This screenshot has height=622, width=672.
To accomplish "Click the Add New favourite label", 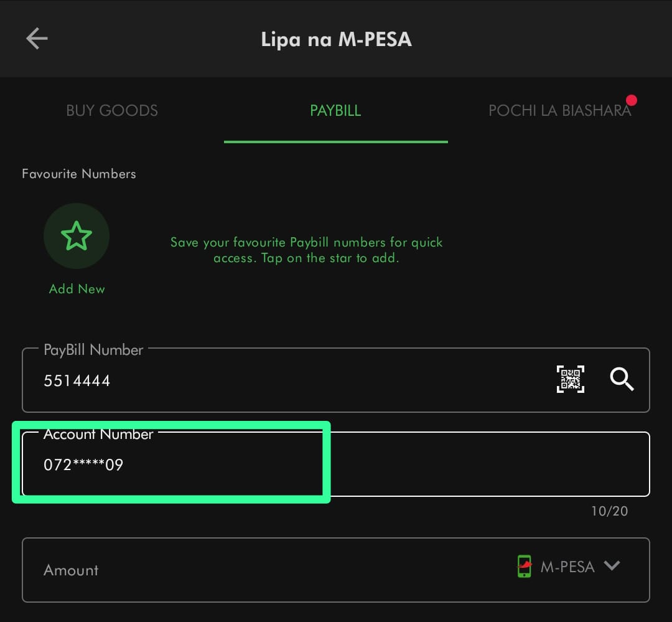I will coord(77,289).
